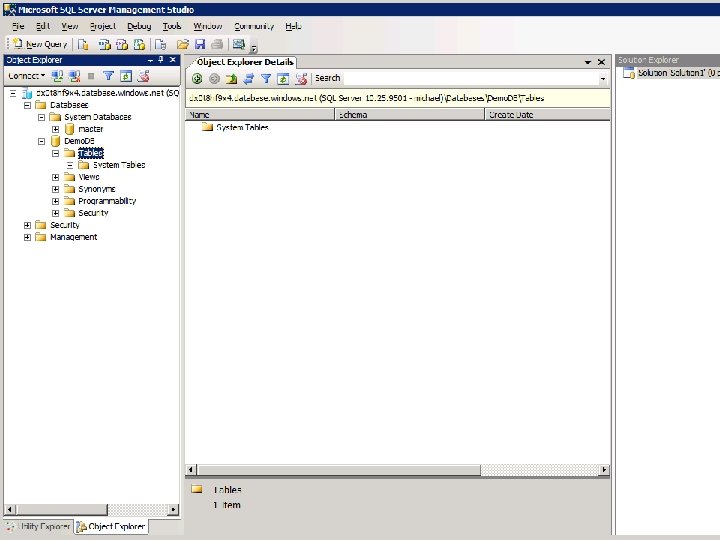Click the Refresh icon in Object Explorer Details toolbar

(x=283, y=79)
